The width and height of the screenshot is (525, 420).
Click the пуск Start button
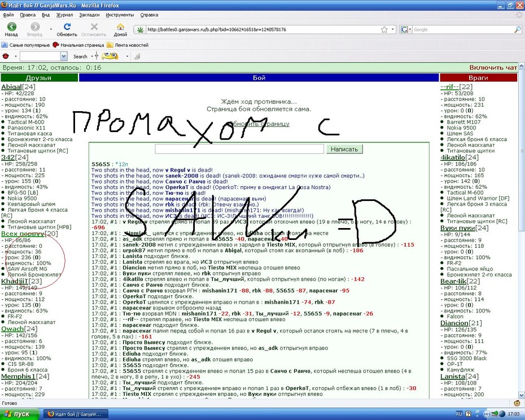click(x=20, y=414)
